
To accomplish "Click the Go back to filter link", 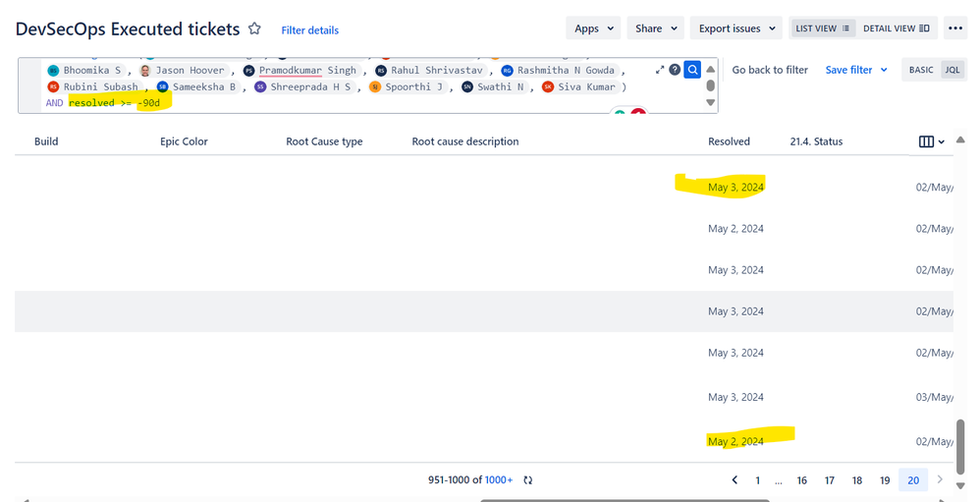I will (x=770, y=70).
